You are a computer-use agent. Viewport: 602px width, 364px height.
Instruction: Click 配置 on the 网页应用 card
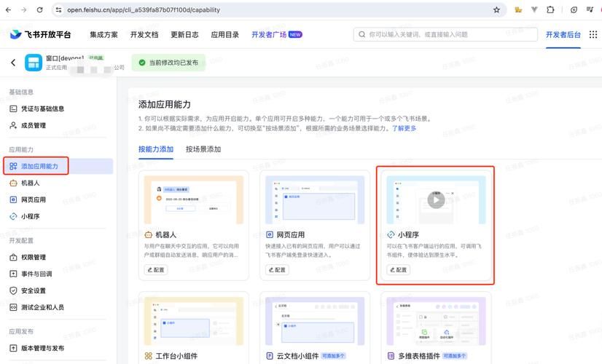pos(277,269)
